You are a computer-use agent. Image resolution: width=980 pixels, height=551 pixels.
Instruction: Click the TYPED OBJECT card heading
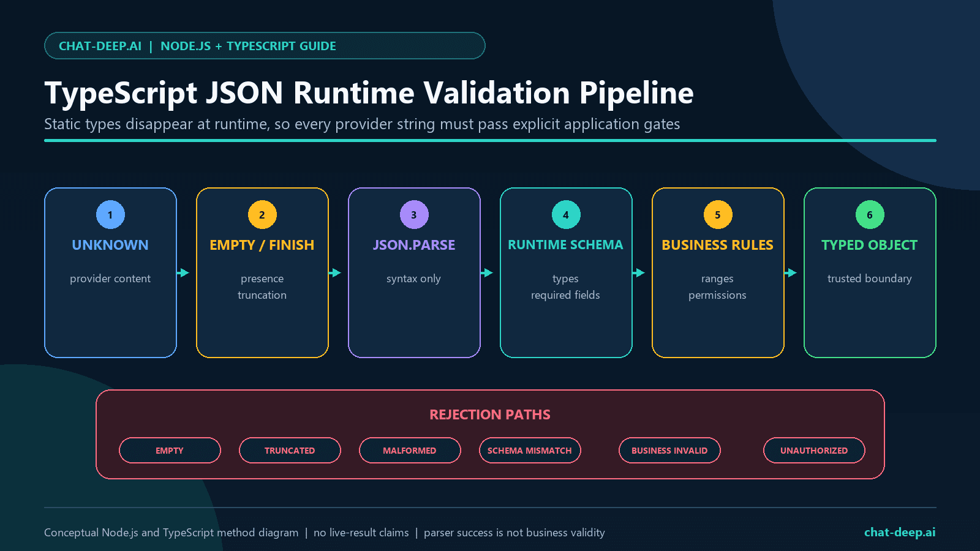pos(870,245)
